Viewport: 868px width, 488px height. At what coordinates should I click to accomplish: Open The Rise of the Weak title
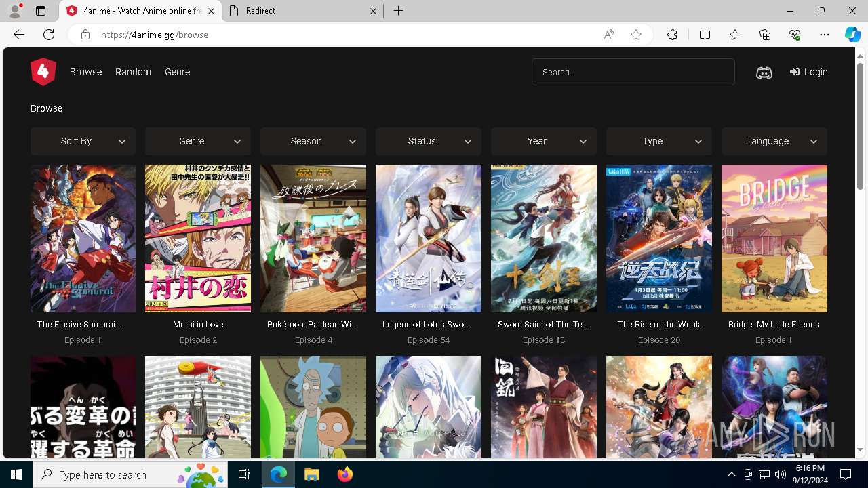(659, 325)
